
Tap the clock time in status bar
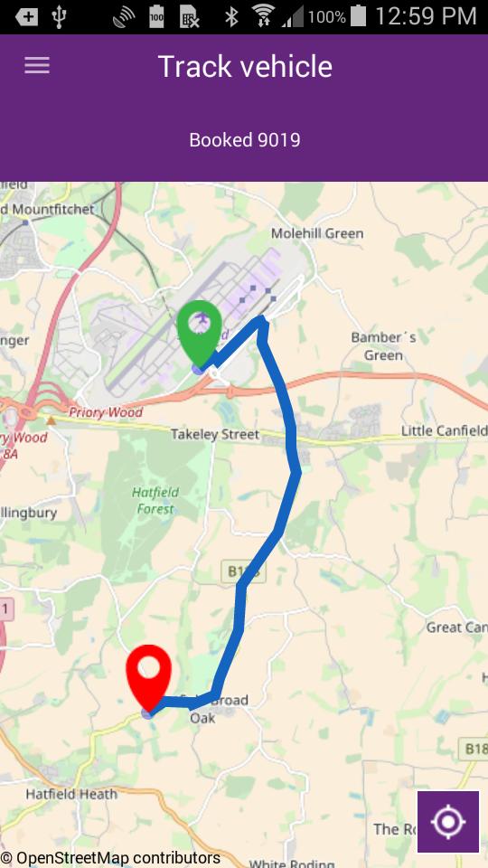(426, 16)
